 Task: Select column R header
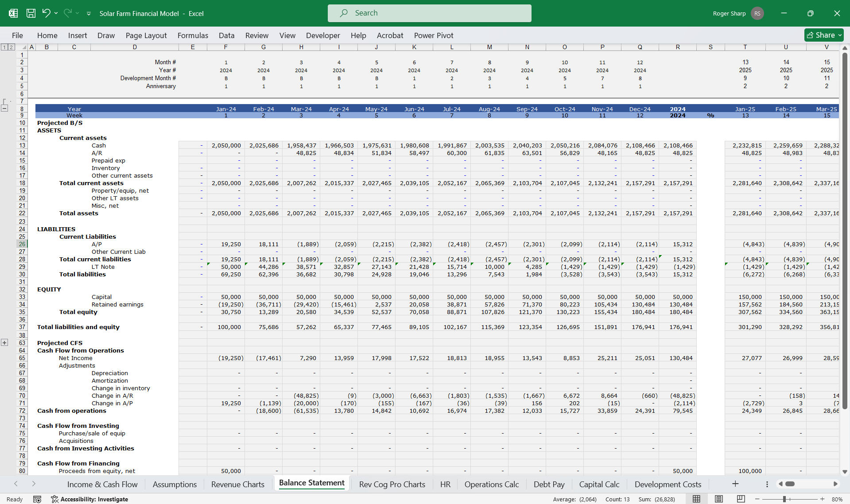678,47
